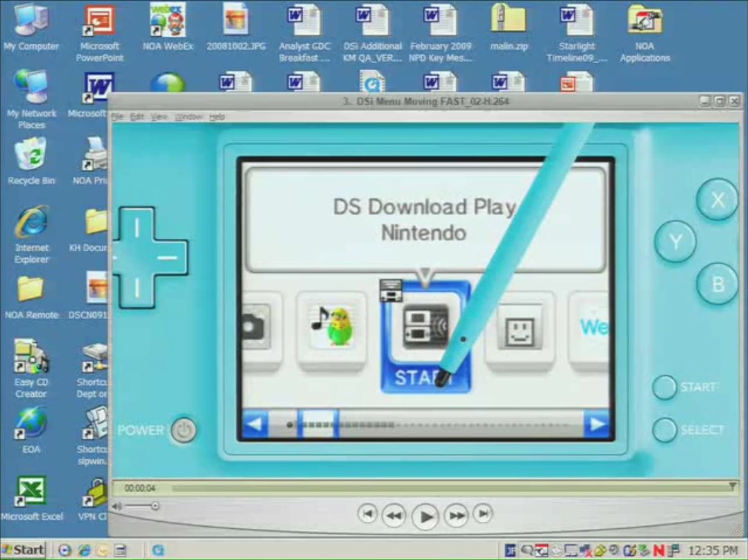Open the NOA Remote folder
This screenshot has width=748, height=560.
[x=31, y=297]
